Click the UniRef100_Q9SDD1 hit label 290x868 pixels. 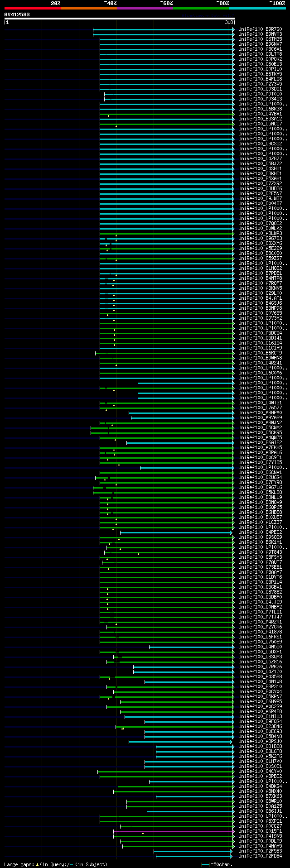tap(260, 89)
